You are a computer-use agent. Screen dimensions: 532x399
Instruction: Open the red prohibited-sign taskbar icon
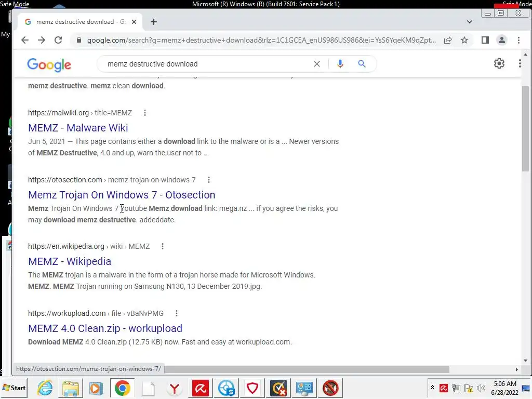click(x=330, y=388)
